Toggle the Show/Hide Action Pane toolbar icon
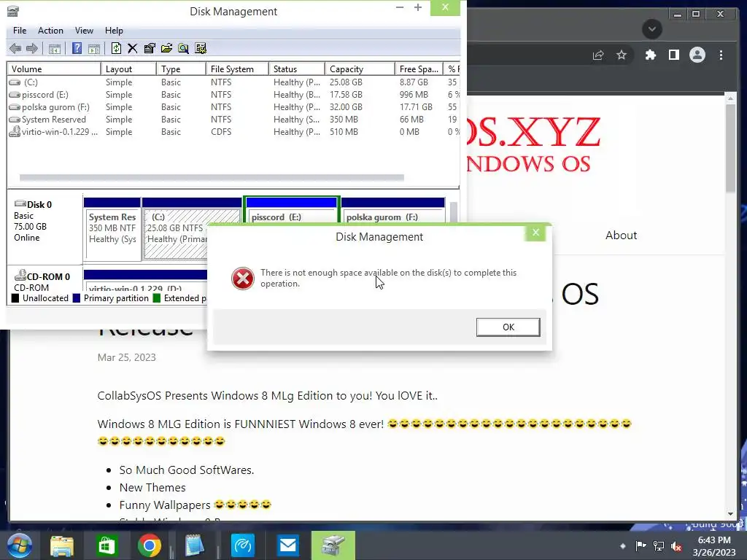Viewport: 747px width, 560px height. [94, 49]
